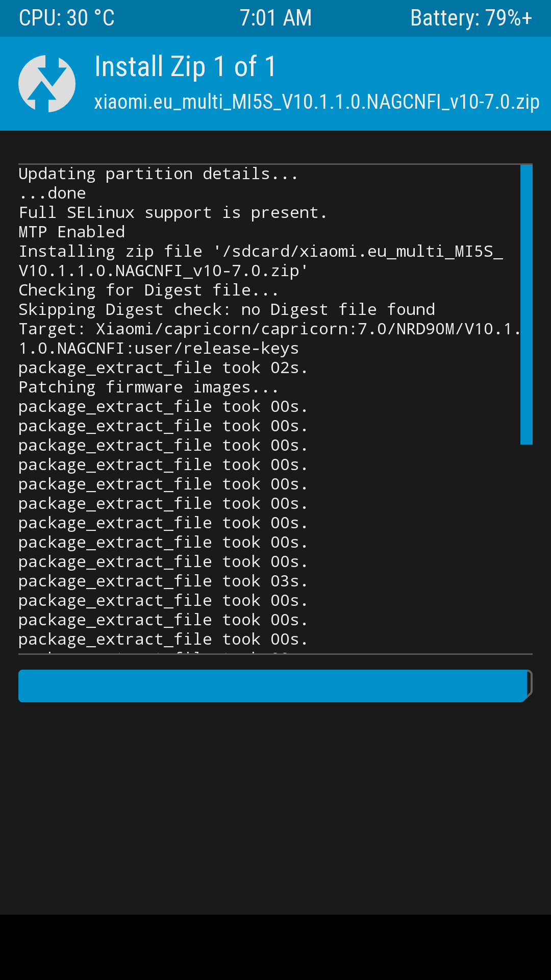Viewport: 551px width, 980px height.
Task: Tap the ...done log line
Action: click(53, 193)
